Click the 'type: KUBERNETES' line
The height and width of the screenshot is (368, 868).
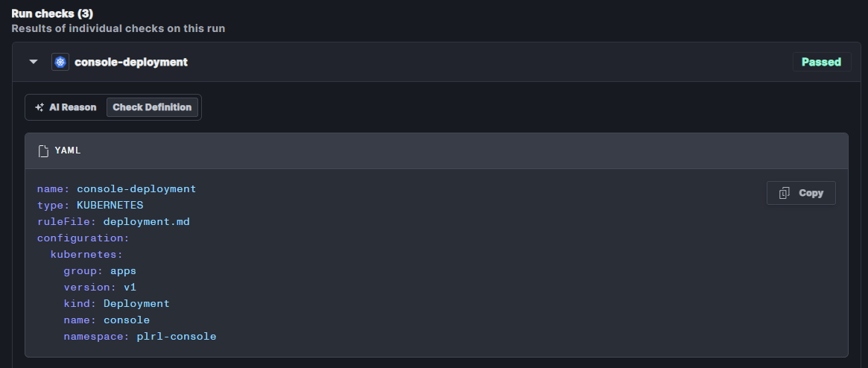click(x=90, y=205)
